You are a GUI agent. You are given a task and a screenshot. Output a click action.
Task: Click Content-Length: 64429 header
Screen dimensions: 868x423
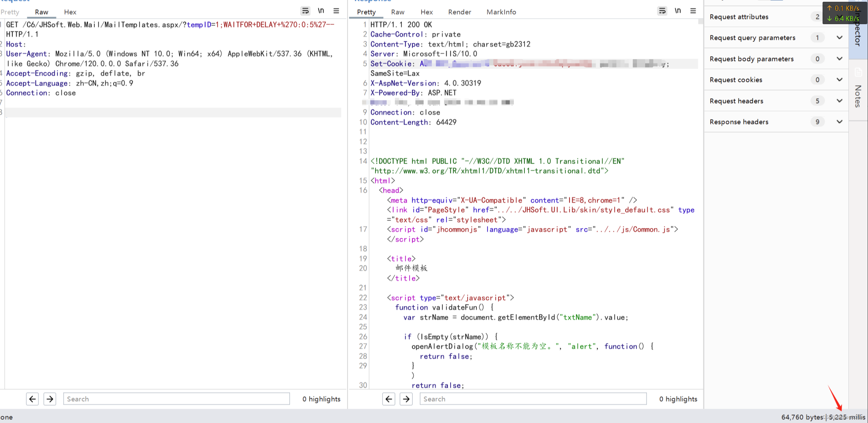[x=413, y=122]
